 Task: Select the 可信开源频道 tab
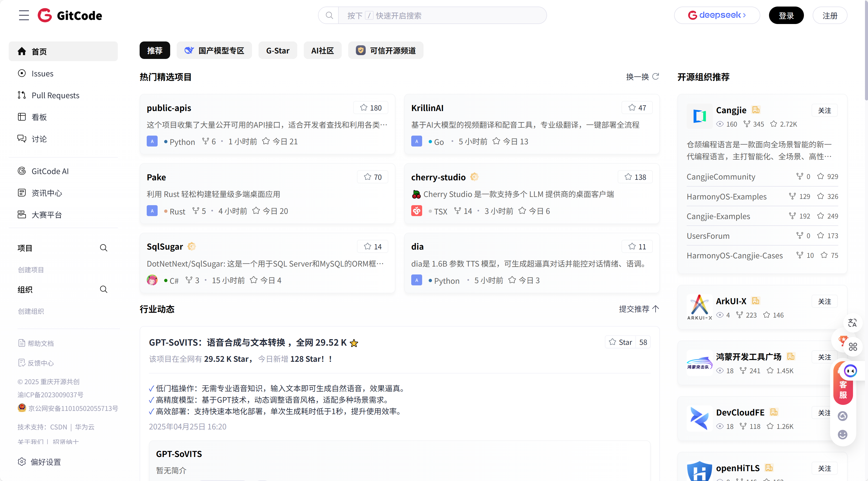pyautogui.click(x=386, y=50)
